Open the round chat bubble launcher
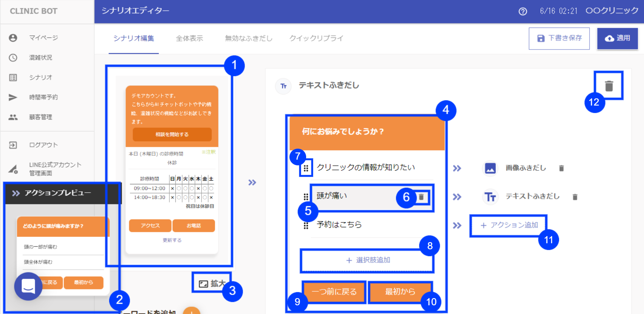This screenshot has height=314, width=644. click(28, 286)
